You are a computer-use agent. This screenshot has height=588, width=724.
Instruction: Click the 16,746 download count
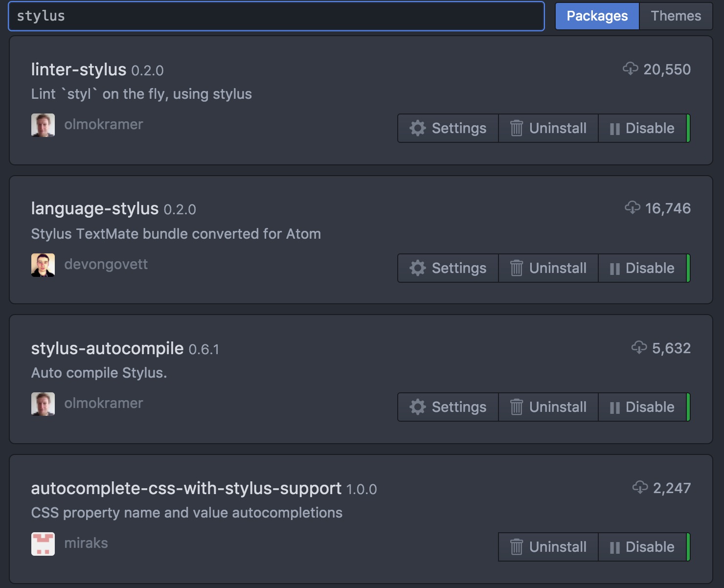tap(668, 208)
